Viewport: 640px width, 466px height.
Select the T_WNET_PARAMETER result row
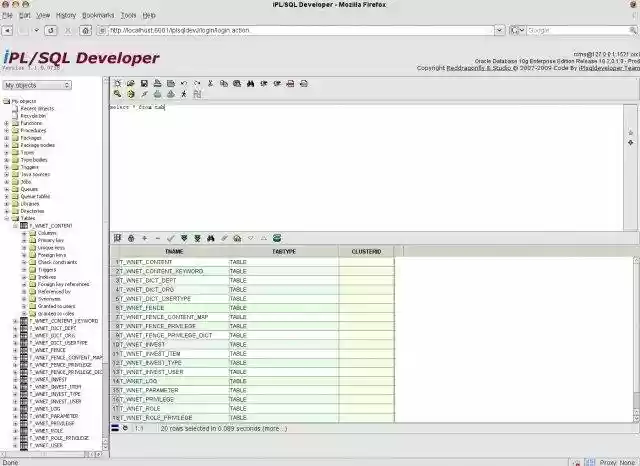point(252,390)
